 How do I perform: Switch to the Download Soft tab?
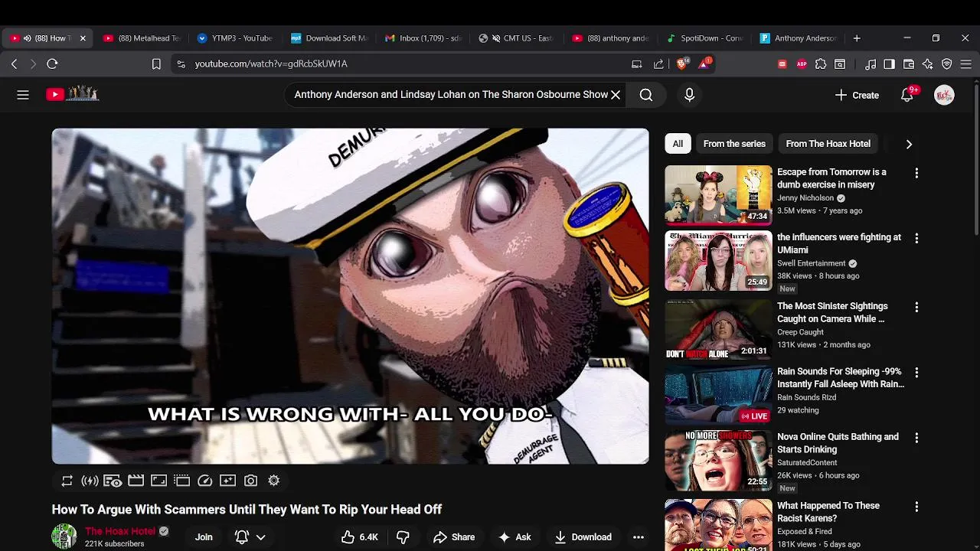click(x=329, y=38)
